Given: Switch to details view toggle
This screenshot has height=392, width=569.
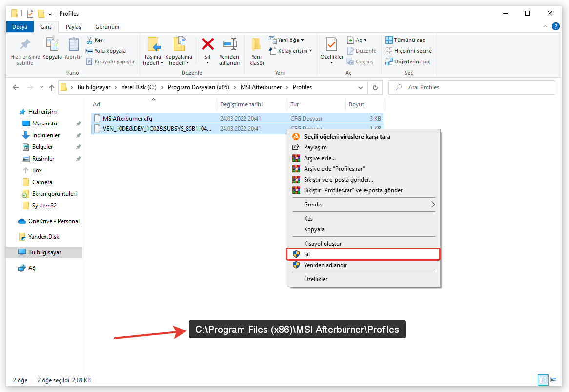Looking at the screenshot, I should tap(543, 380).
